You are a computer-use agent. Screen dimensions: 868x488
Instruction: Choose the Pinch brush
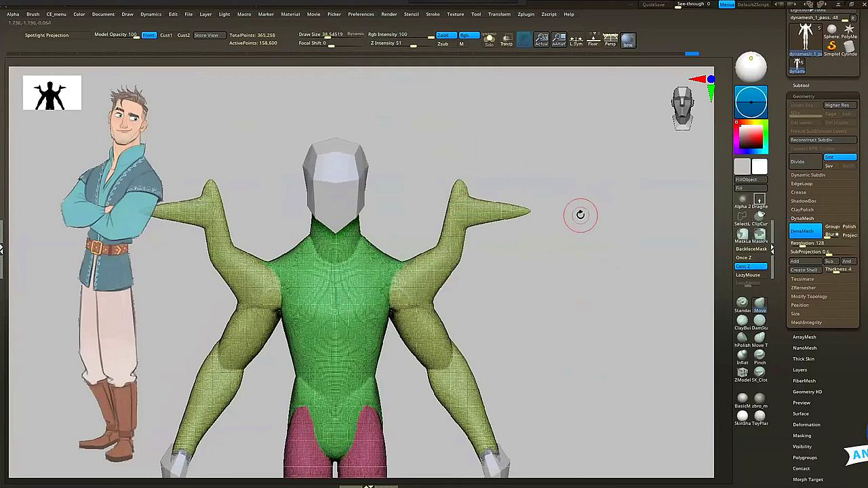click(759, 354)
